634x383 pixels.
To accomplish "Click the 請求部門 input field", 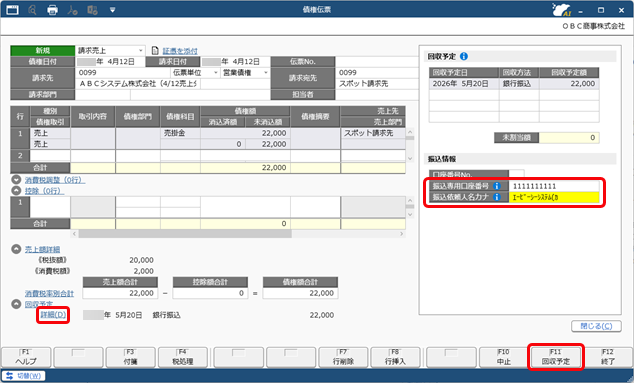I will point(103,94).
